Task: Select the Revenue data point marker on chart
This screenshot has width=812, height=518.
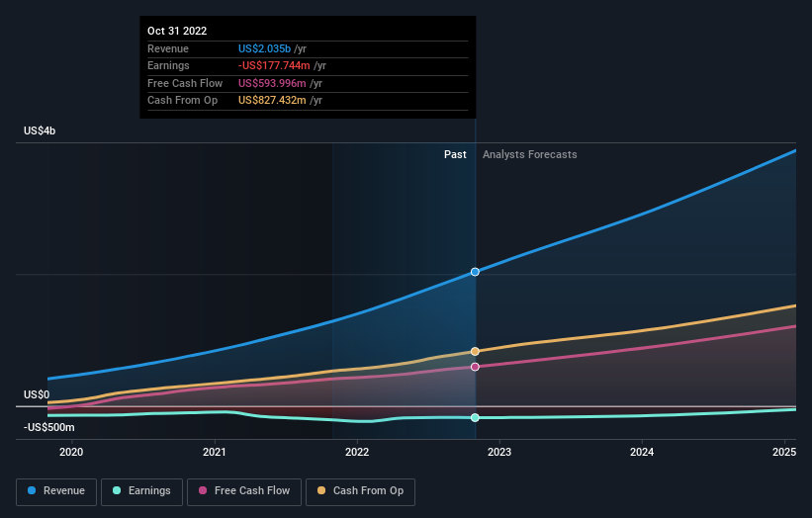Action: click(475, 272)
